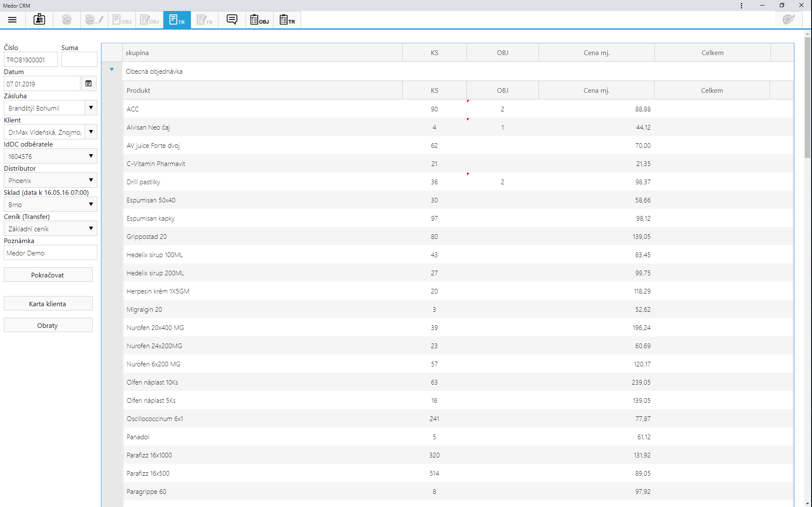Click KS value 241 for Oscillococcinum 6x1
The width and height of the screenshot is (812, 507).
pyautogui.click(x=434, y=418)
